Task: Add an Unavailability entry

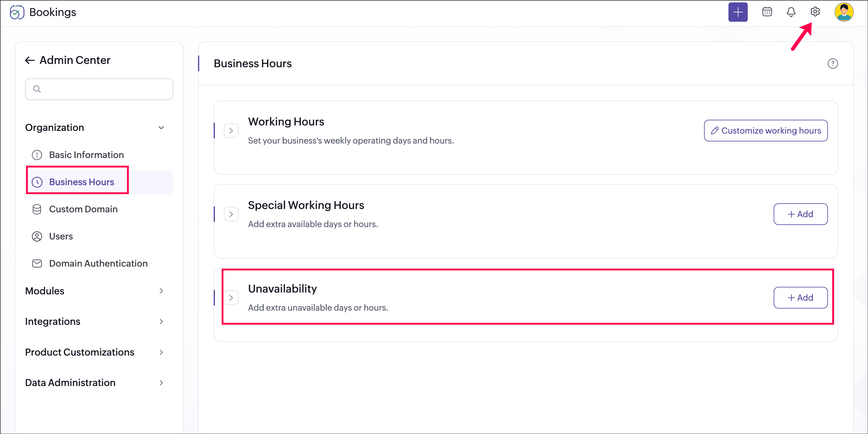Action: (800, 298)
